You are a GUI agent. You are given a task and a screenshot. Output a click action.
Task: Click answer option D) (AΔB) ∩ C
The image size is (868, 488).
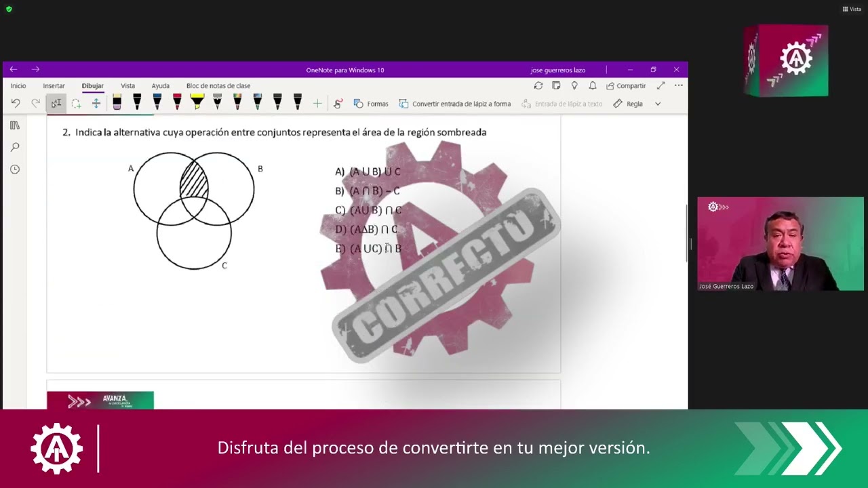click(366, 229)
